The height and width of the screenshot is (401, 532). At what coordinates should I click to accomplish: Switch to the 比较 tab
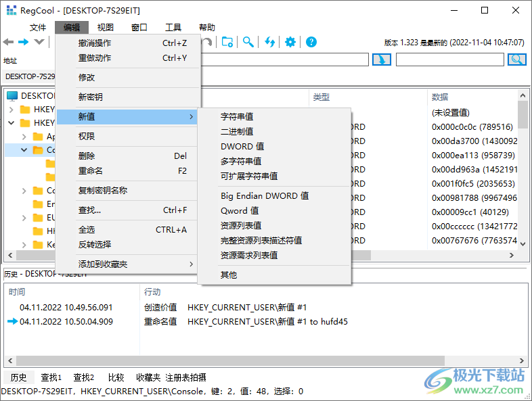(116, 377)
